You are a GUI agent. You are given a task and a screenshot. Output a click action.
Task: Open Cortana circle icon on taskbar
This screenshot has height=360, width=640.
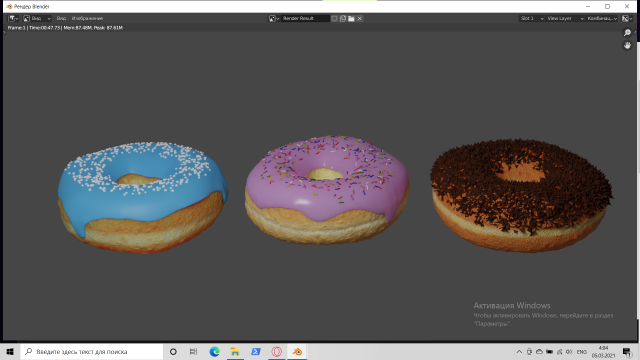pyautogui.click(x=173, y=351)
